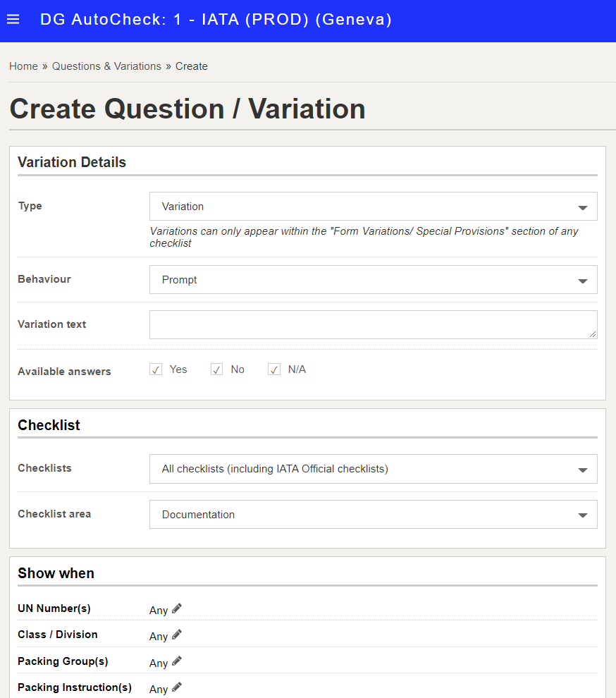Click pencil icon for Packing Instruction(s)

coord(177,687)
